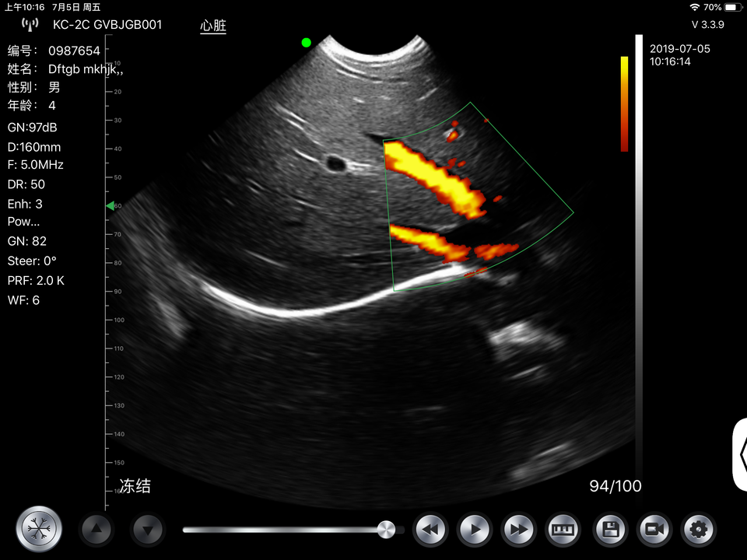This screenshot has width=747, height=560.
Task: Select the F: 5.0MHz frequency parameter
Action: coord(36,165)
